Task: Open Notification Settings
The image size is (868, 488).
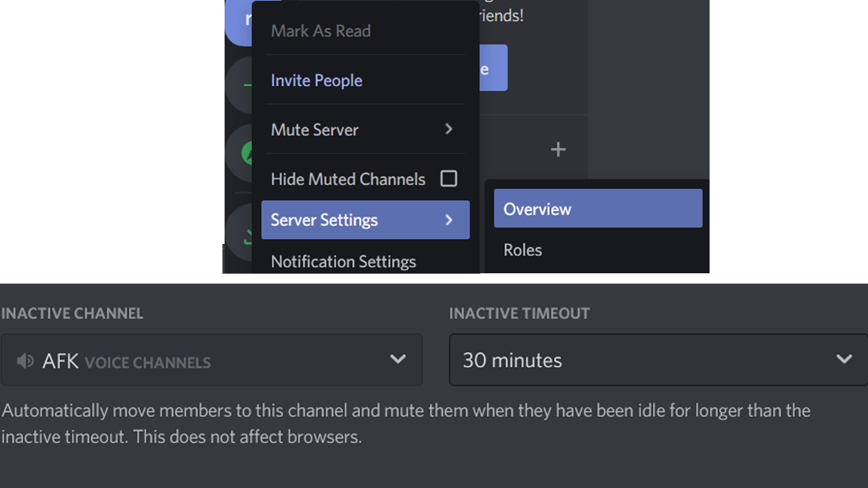Action: click(x=343, y=261)
